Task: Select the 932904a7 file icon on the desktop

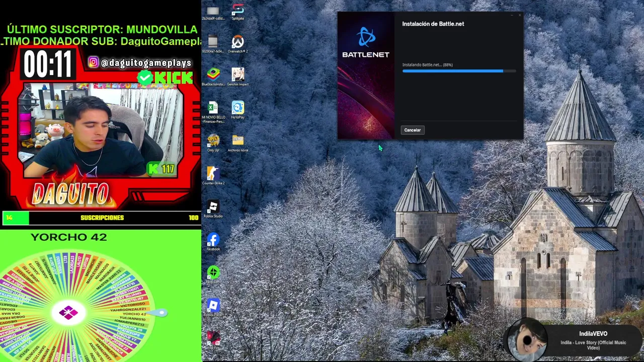Action: [x=213, y=44]
